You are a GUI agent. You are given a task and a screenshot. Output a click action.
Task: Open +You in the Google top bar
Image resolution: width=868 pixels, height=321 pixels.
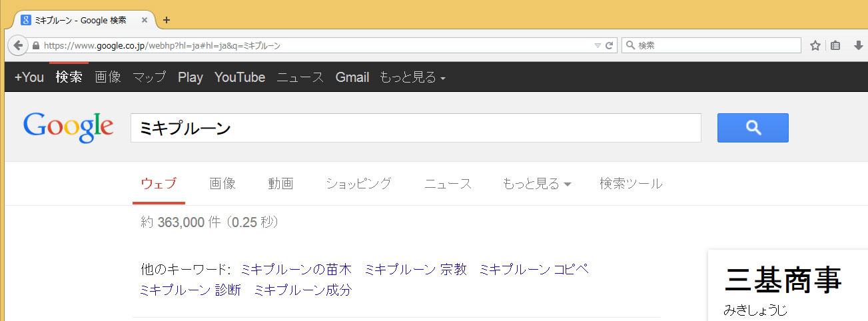pos(29,77)
